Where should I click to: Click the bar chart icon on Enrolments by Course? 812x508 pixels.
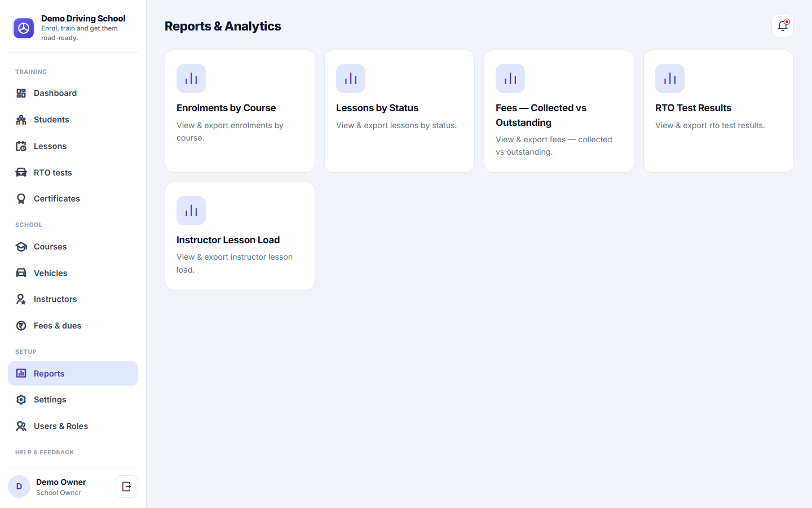pyautogui.click(x=191, y=78)
